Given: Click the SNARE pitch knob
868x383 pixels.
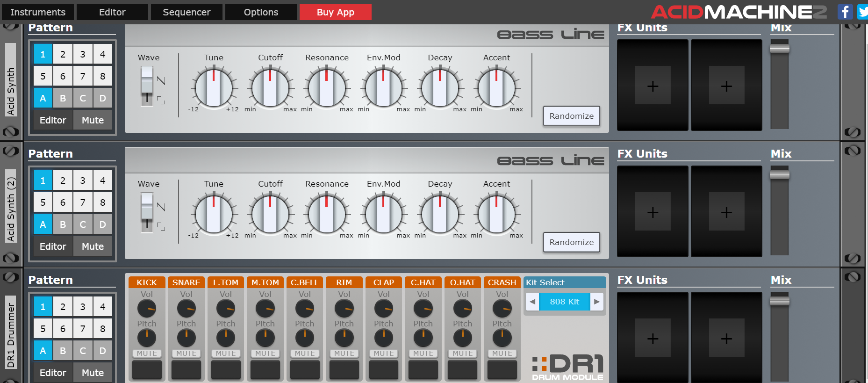Looking at the screenshot, I should [186, 338].
